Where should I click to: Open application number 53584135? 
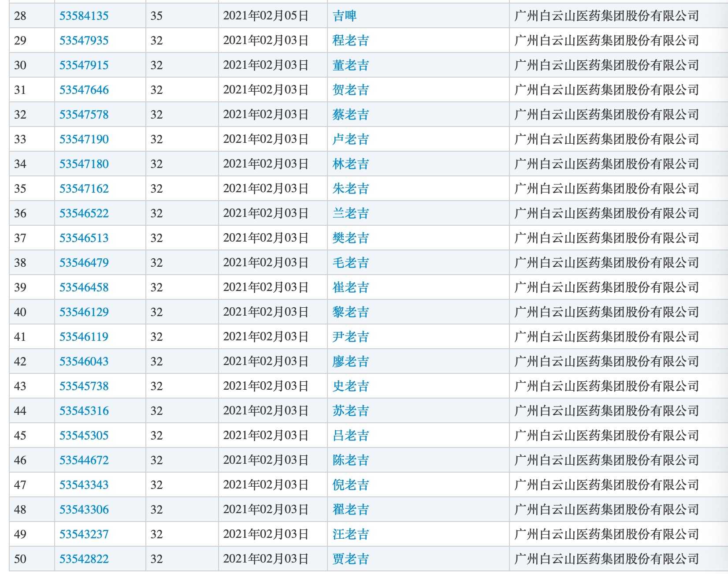coord(84,16)
